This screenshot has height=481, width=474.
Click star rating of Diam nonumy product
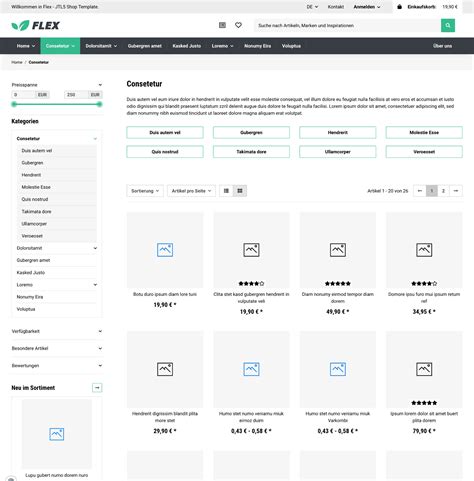[338, 283]
